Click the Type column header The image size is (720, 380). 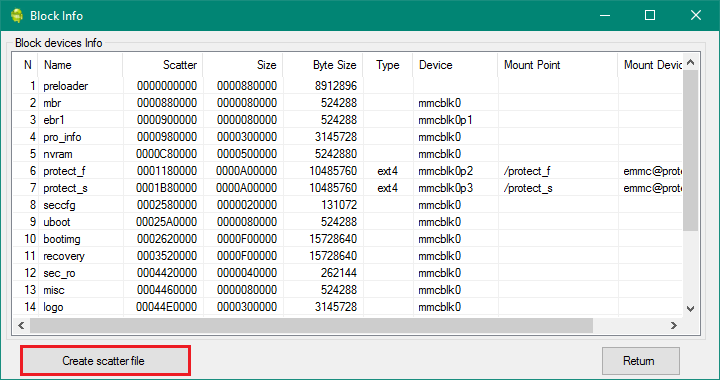[388, 65]
